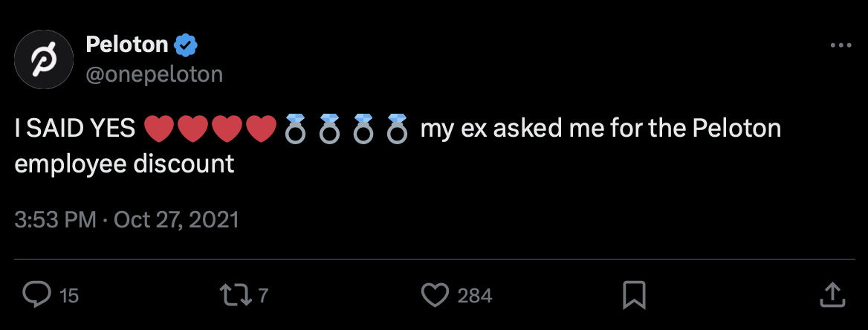Image resolution: width=868 pixels, height=330 pixels.
Task: Click the share upload icon
Action: 833,294
